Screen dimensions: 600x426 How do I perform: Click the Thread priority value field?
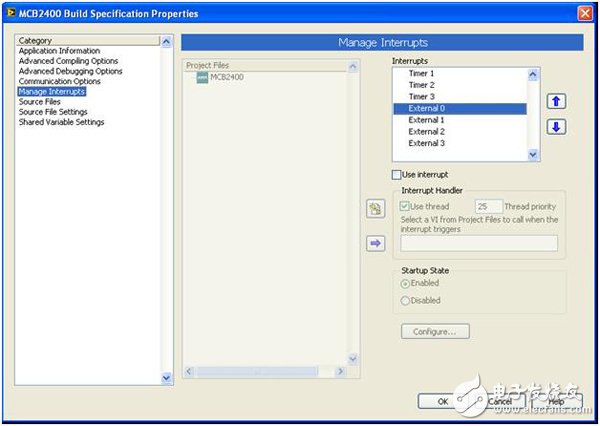tap(488, 206)
